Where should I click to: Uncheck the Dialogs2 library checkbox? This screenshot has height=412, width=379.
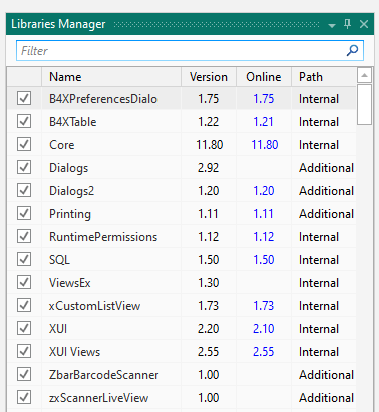click(x=24, y=190)
